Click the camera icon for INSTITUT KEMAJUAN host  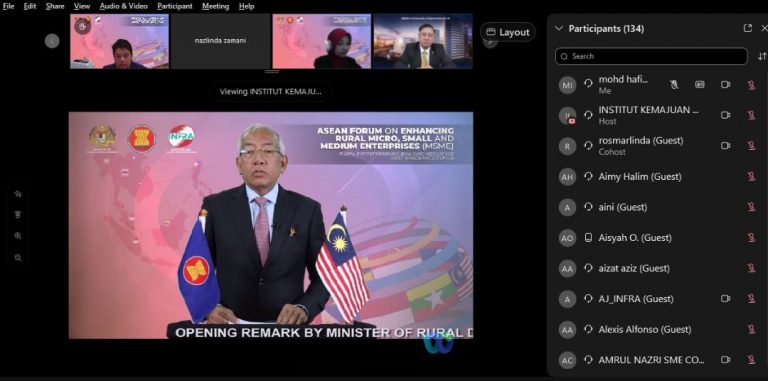click(x=725, y=115)
